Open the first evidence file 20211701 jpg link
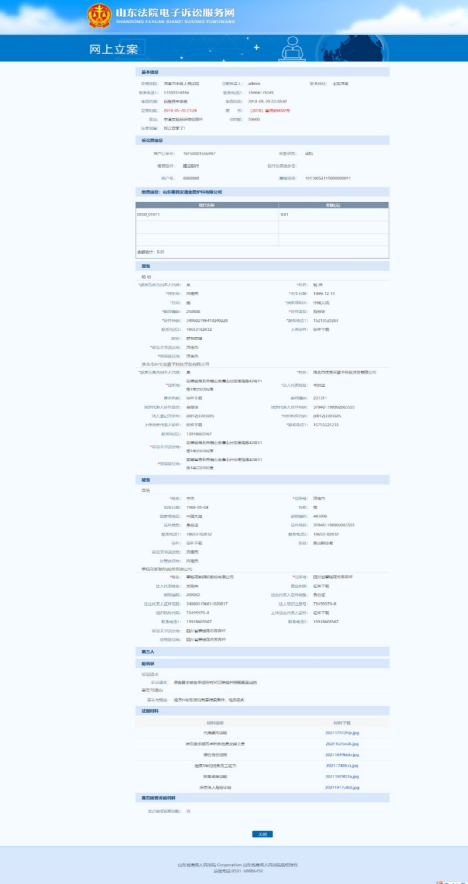The image size is (468, 884). tap(342, 733)
